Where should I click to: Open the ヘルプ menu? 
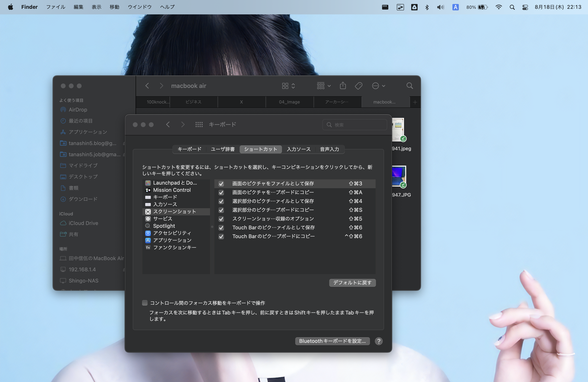[x=167, y=7]
